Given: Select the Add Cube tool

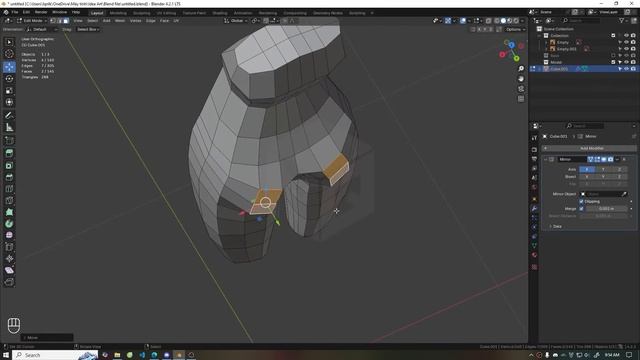Looking at the screenshot, I should point(9,140).
